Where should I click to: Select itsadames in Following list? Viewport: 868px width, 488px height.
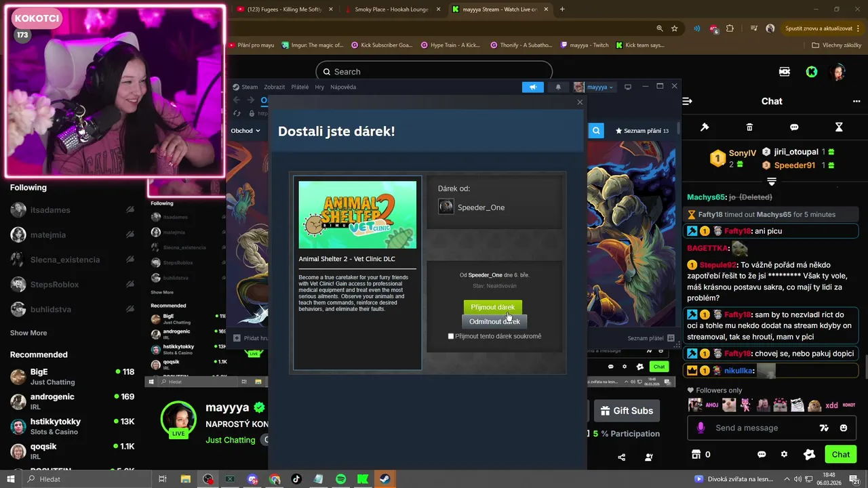point(73,210)
